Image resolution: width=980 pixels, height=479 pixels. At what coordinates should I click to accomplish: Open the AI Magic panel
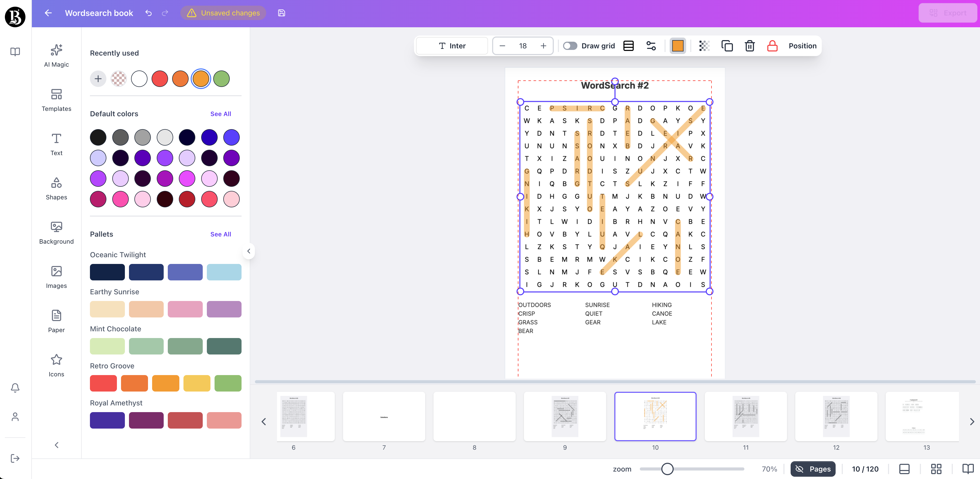point(56,56)
